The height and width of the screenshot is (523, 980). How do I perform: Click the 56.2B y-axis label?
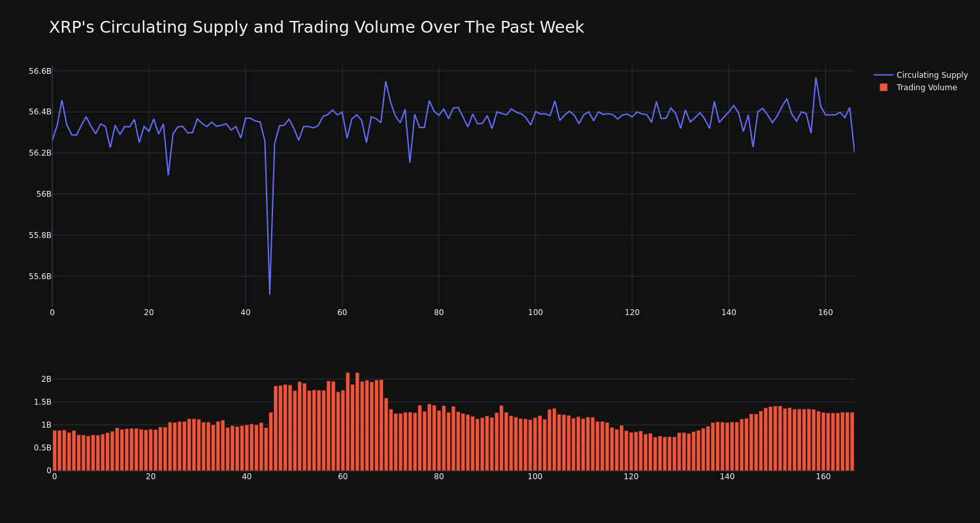coord(40,153)
